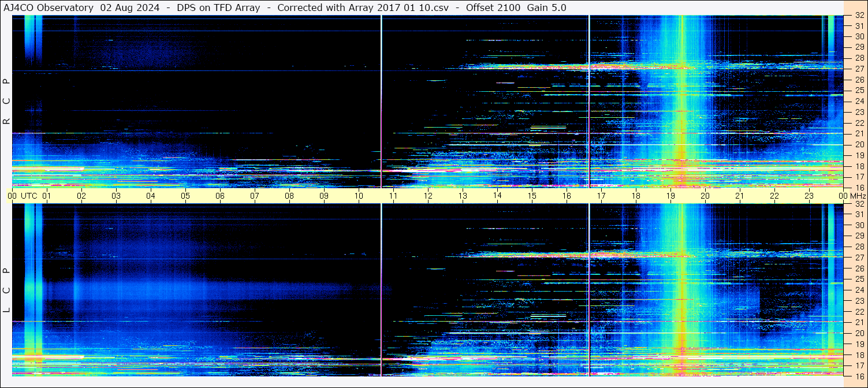Select the rotated 'R C P' panel label
Image resolution: width=868 pixels, height=388 pixels.
7,102
